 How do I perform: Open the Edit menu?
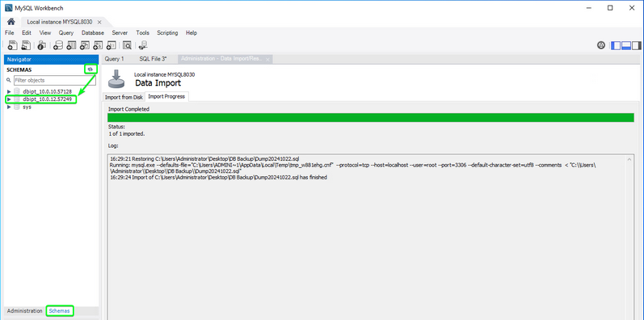tap(27, 33)
